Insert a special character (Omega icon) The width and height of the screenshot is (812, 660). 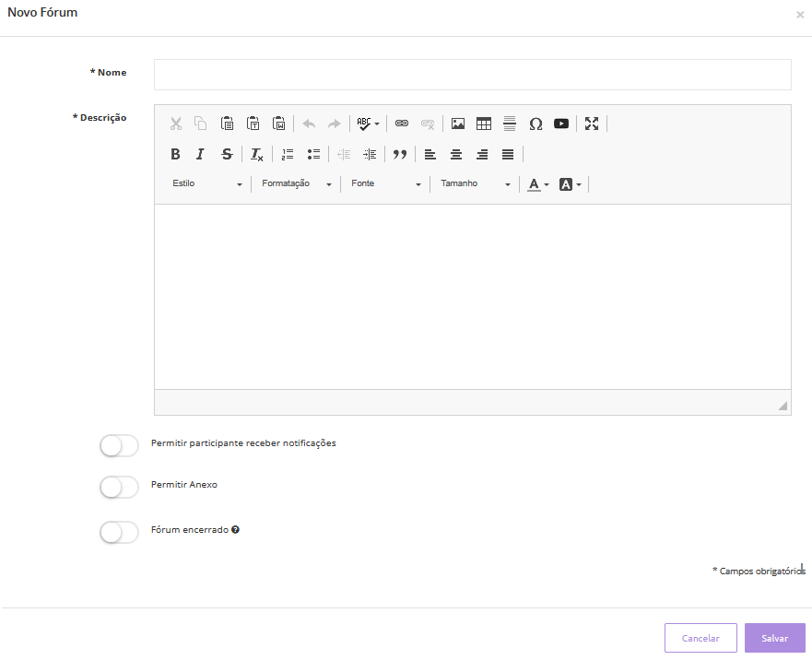click(535, 124)
